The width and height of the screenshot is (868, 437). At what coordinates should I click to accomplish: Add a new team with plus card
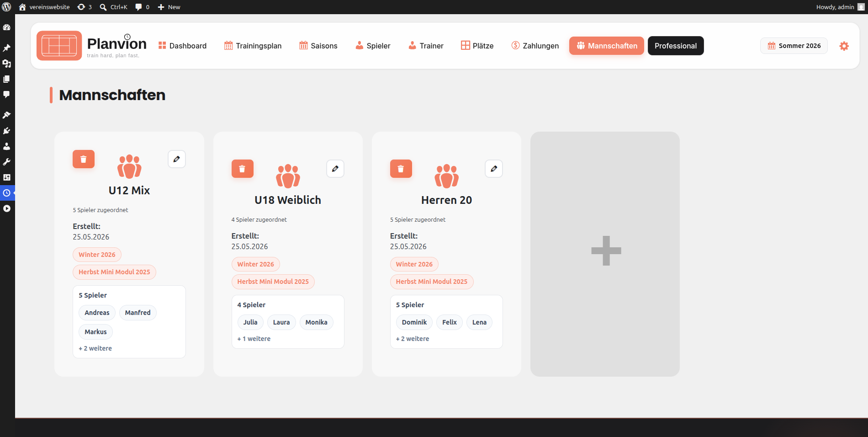pyautogui.click(x=605, y=254)
